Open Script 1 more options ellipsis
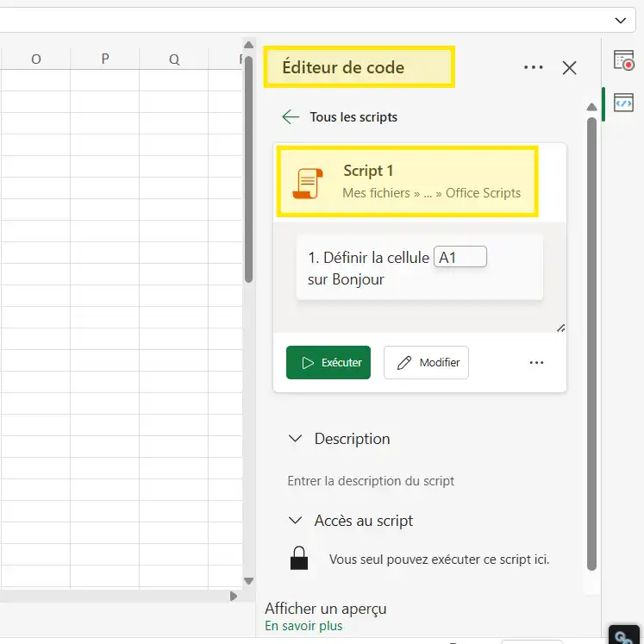644x644 pixels. (x=536, y=363)
